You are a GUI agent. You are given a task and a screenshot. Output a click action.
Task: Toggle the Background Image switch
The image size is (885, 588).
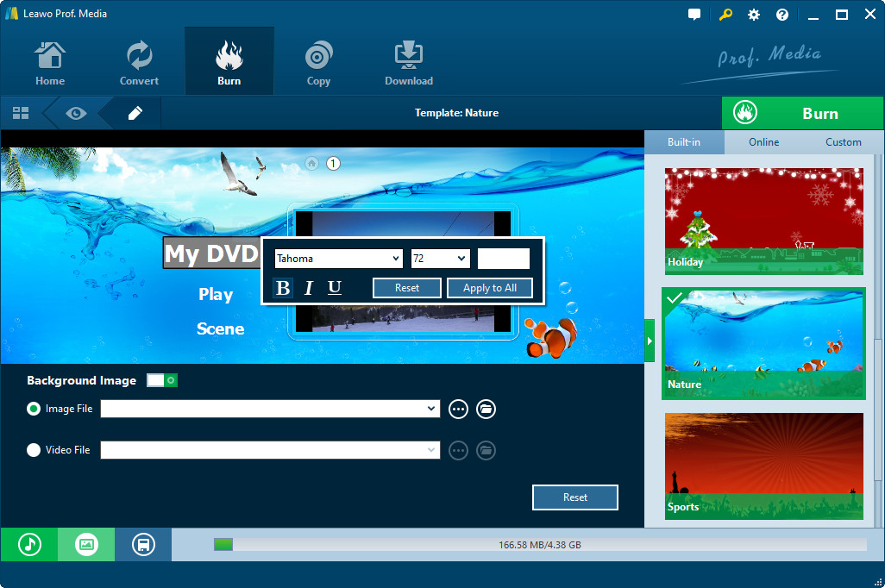click(x=162, y=380)
